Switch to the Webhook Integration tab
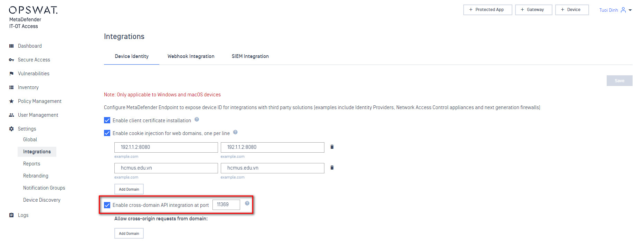The height and width of the screenshot is (249, 644). [191, 56]
